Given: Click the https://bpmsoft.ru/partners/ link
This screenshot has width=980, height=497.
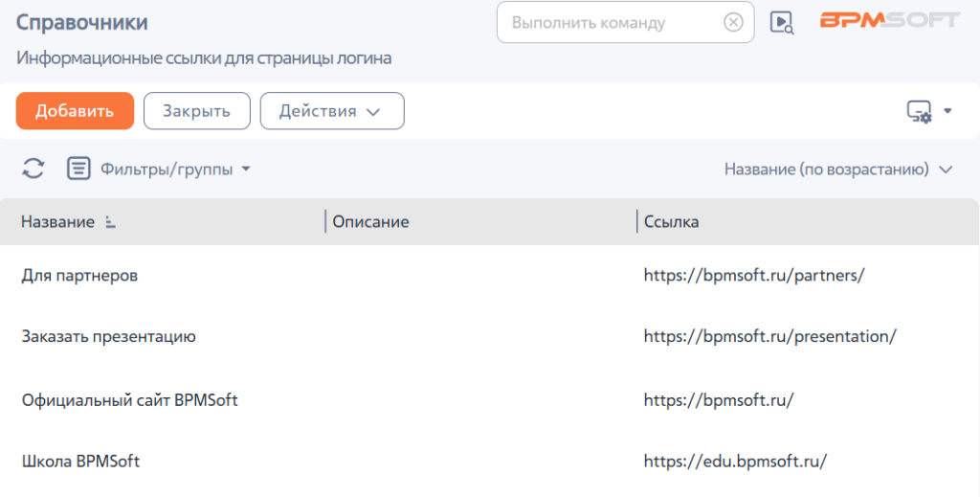Looking at the screenshot, I should click(x=754, y=275).
